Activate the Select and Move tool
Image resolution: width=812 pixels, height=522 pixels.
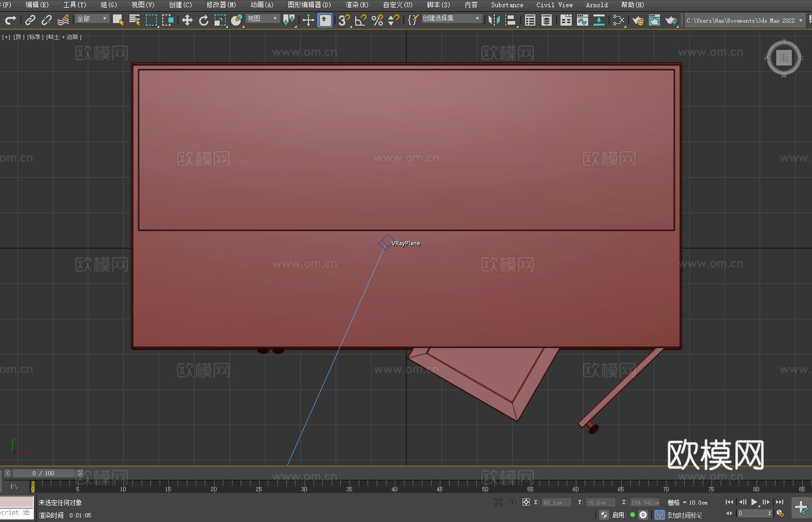pyautogui.click(x=187, y=20)
